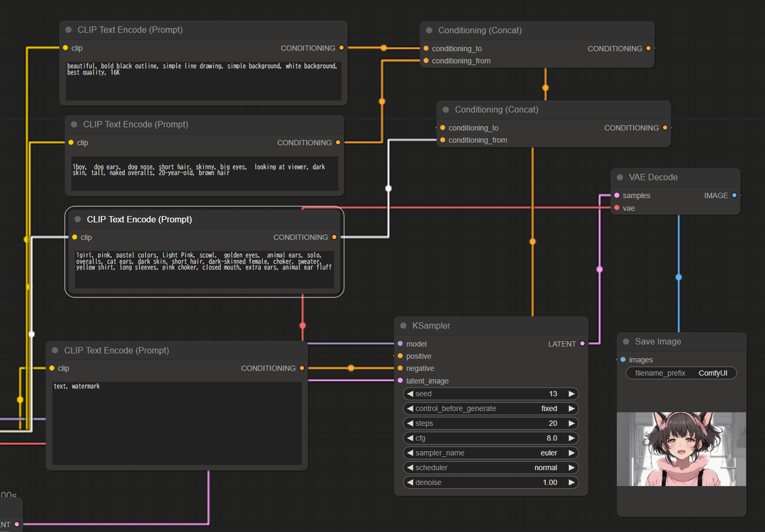Click the generated anime girl image preview
The width and height of the screenshot is (765, 532).
tap(681, 449)
